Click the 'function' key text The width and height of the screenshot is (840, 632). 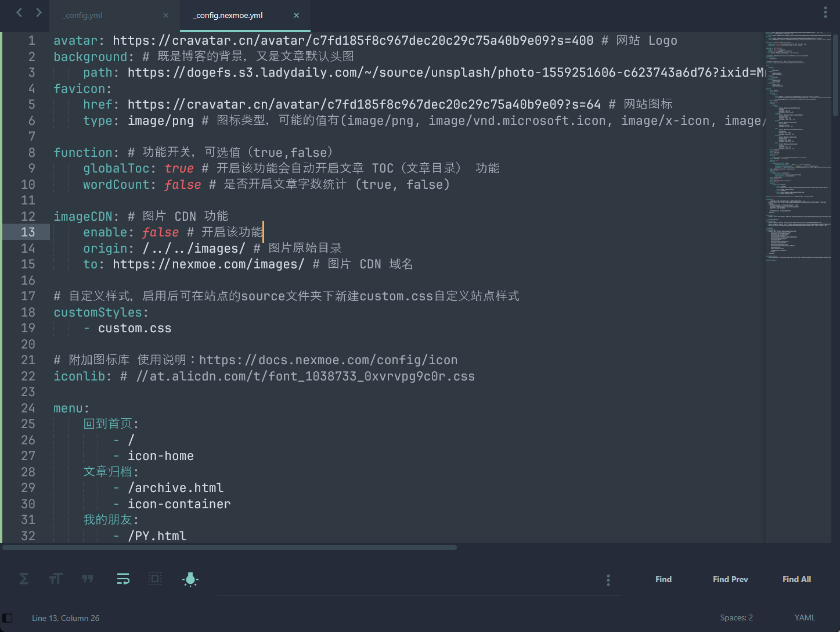coord(82,153)
